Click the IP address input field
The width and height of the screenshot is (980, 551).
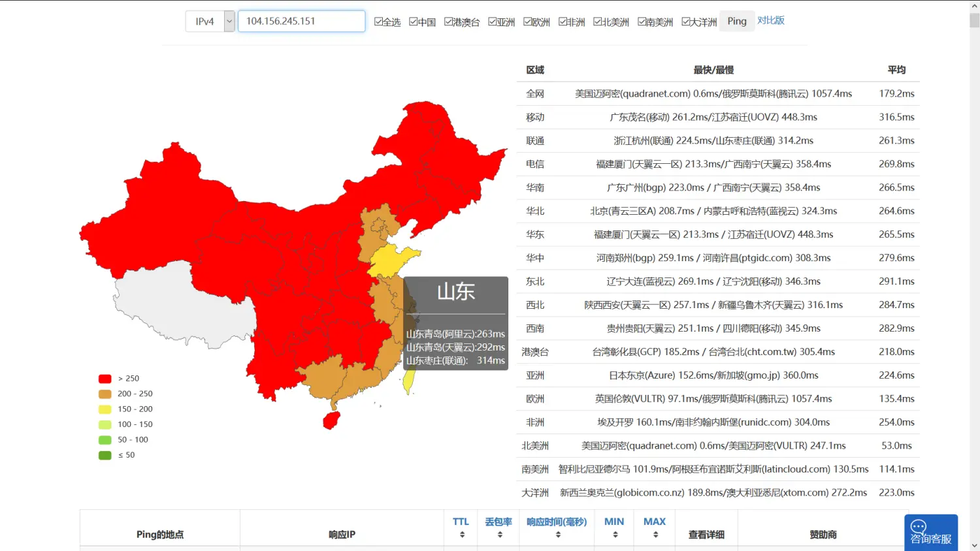coord(301,22)
